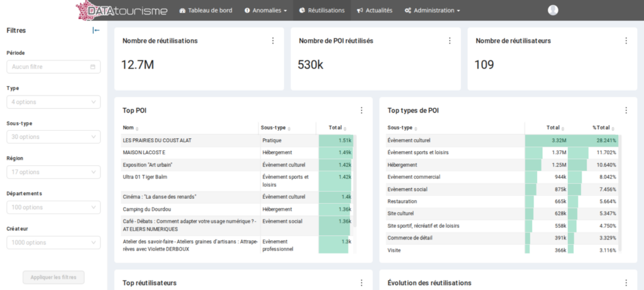The width and height of the screenshot is (644, 290).
Task: Expand the Type filter dropdown
Action: (x=53, y=102)
